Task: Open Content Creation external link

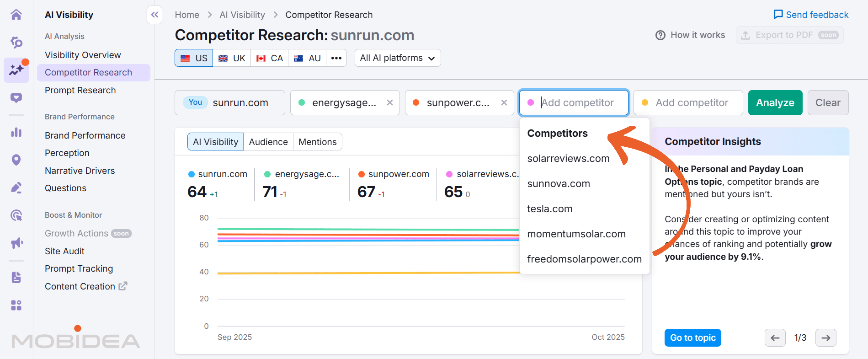Action: click(86, 286)
